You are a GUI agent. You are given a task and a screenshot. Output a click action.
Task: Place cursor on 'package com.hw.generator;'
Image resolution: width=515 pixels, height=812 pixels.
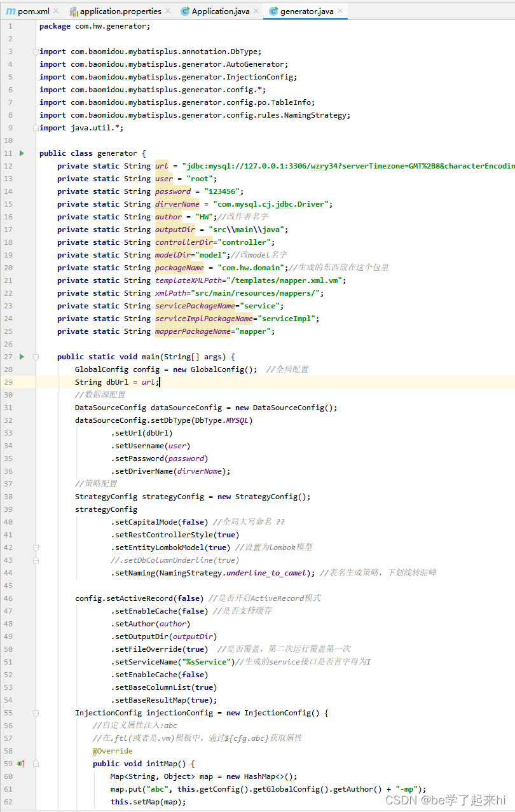(x=95, y=26)
